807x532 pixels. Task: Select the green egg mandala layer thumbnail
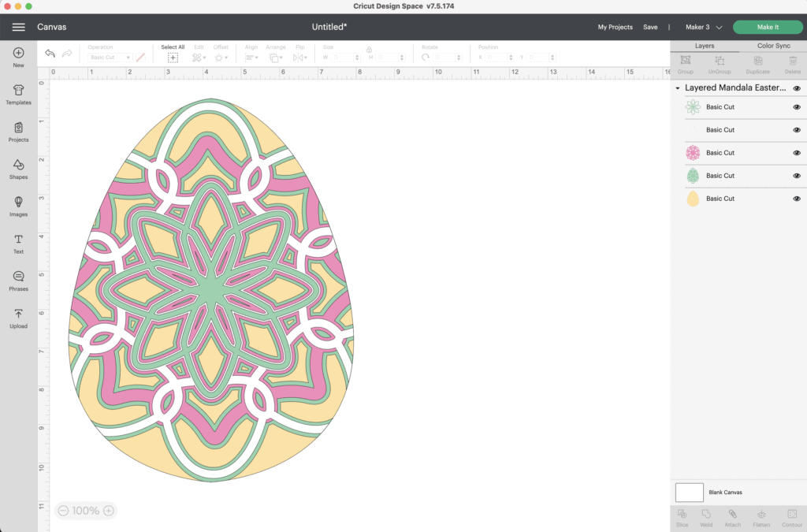693,176
